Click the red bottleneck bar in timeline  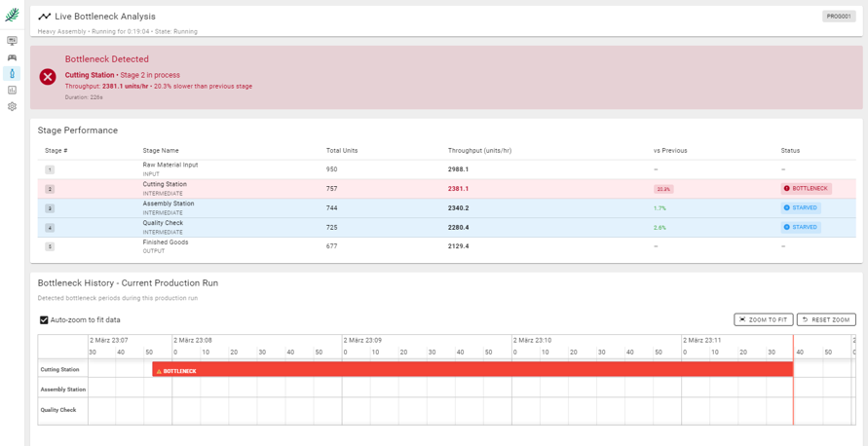pos(472,370)
